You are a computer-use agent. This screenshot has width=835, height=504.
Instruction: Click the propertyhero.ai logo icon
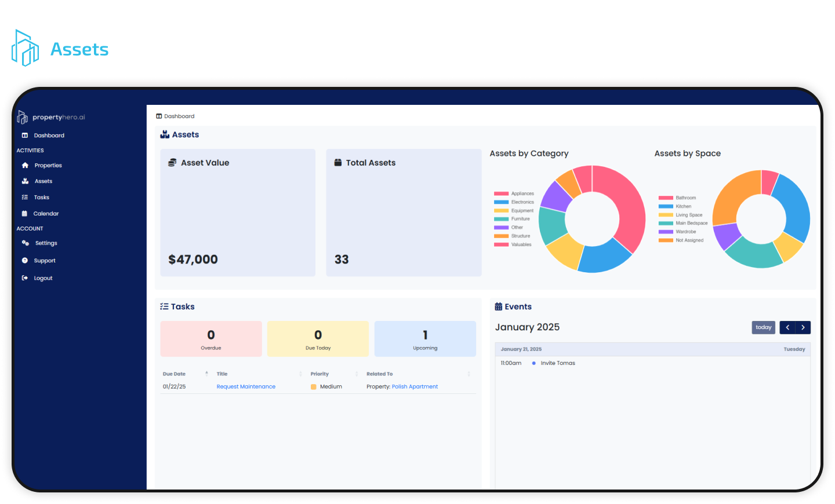coord(23,118)
